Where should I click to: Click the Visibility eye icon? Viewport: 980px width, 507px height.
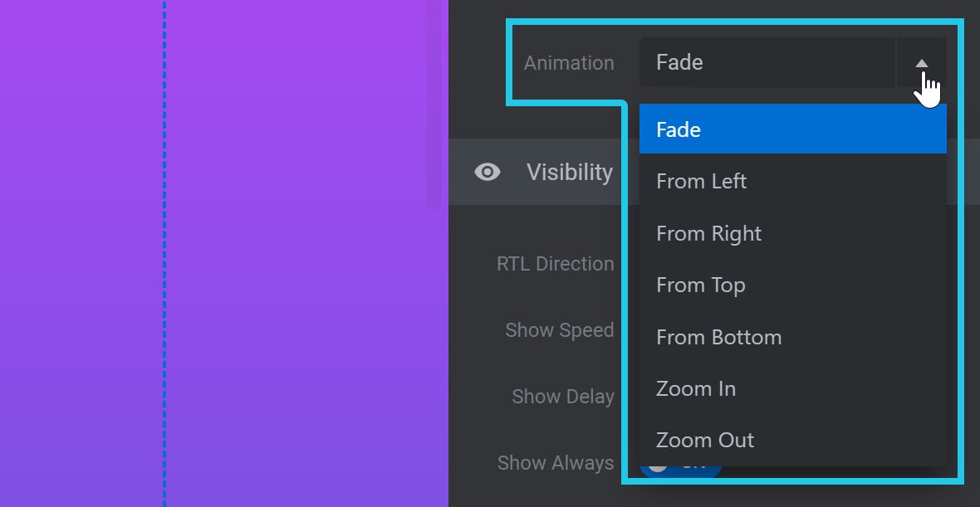click(487, 172)
